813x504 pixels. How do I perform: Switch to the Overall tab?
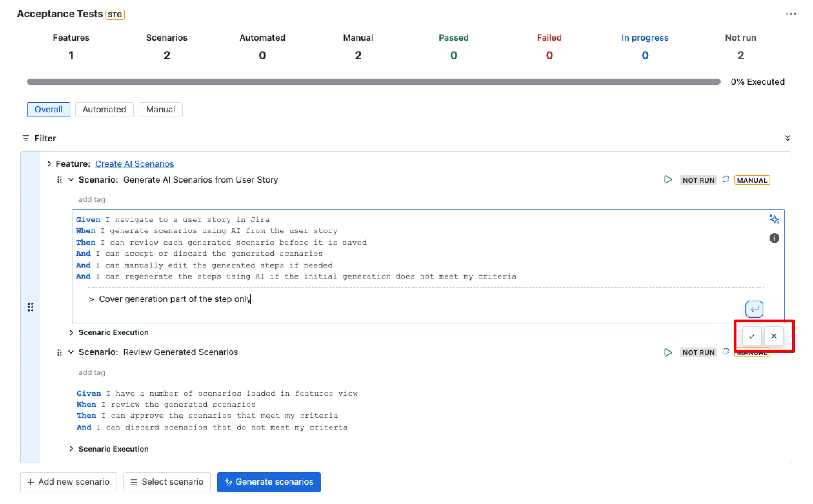[x=49, y=109]
